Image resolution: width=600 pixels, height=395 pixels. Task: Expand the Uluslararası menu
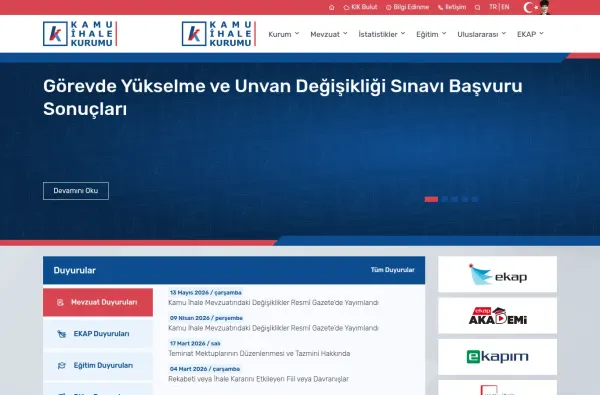(481, 34)
